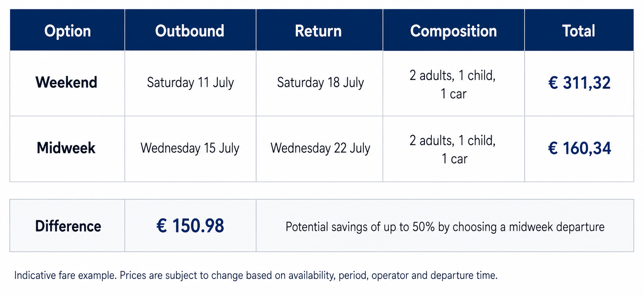
Task: Click the indicative fare example disclaimer
Action: [256, 275]
